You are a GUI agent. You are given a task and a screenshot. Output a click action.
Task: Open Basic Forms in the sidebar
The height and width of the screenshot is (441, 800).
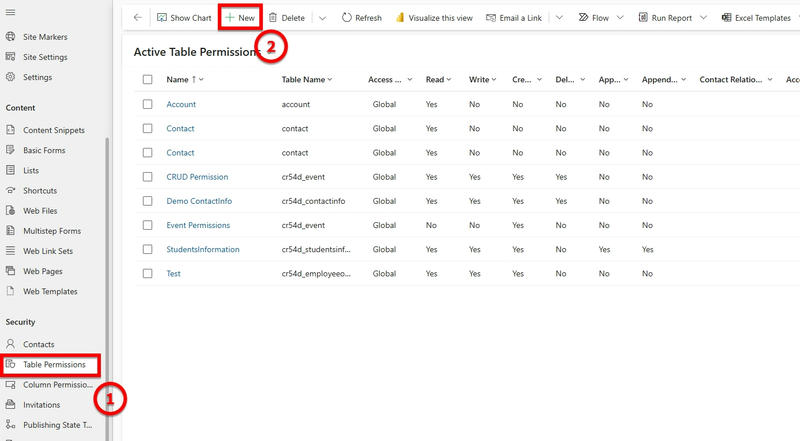pos(44,150)
